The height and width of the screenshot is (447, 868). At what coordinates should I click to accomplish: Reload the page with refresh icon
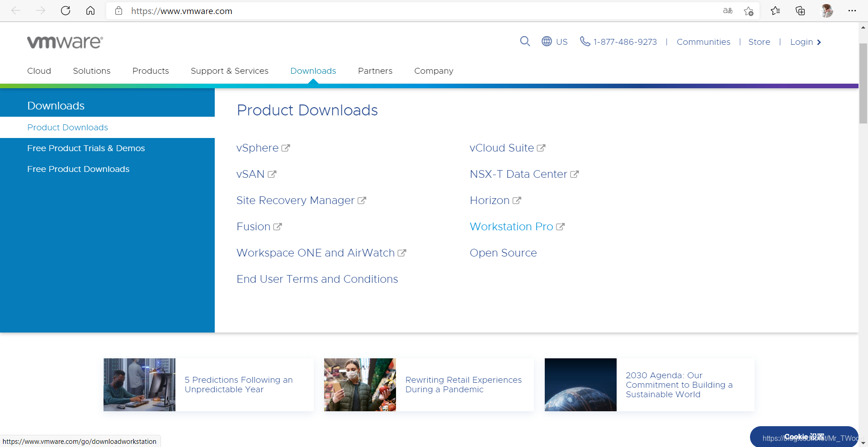(66, 10)
